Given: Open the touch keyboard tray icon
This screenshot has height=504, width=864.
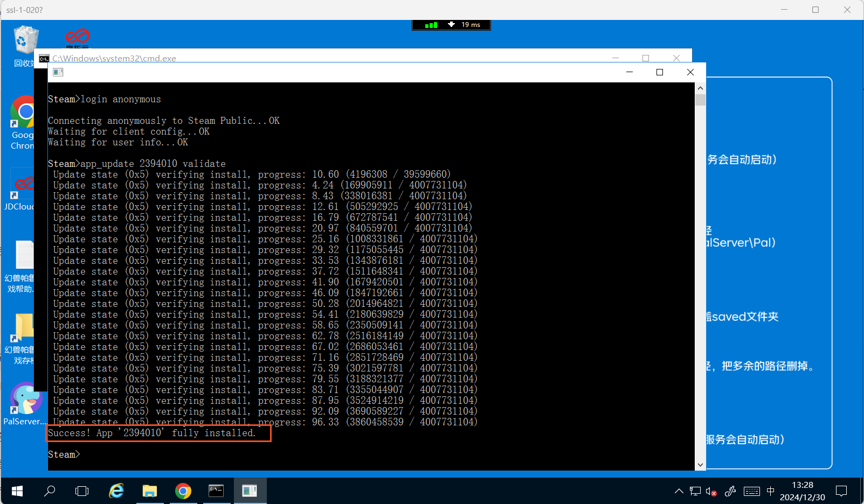Looking at the screenshot, I should (x=752, y=491).
